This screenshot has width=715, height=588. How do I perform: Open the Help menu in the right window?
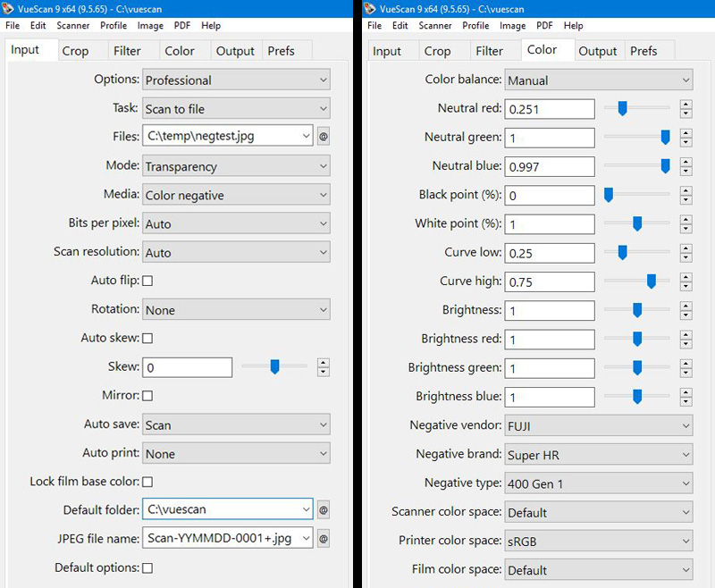pos(573,26)
